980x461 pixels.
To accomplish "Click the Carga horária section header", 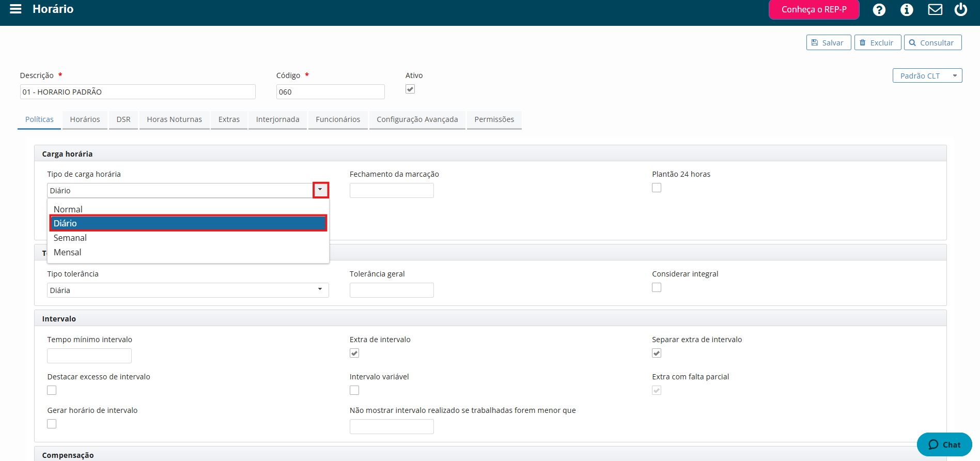I will (x=490, y=153).
